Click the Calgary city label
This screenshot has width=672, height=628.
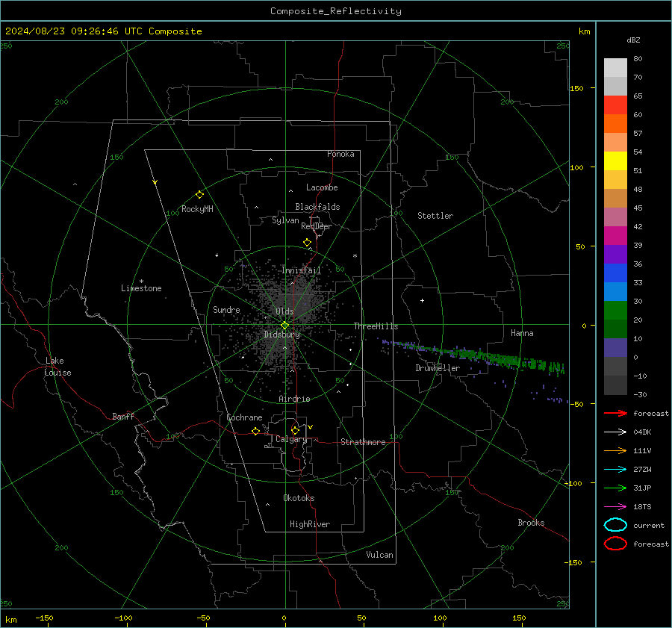(x=291, y=439)
